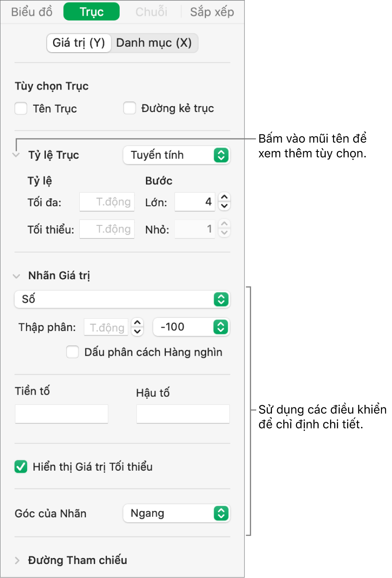This screenshot has height=578, width=392.
Task: Open the Tuyến tính scale dropdown
Action: tap(176, 155)
